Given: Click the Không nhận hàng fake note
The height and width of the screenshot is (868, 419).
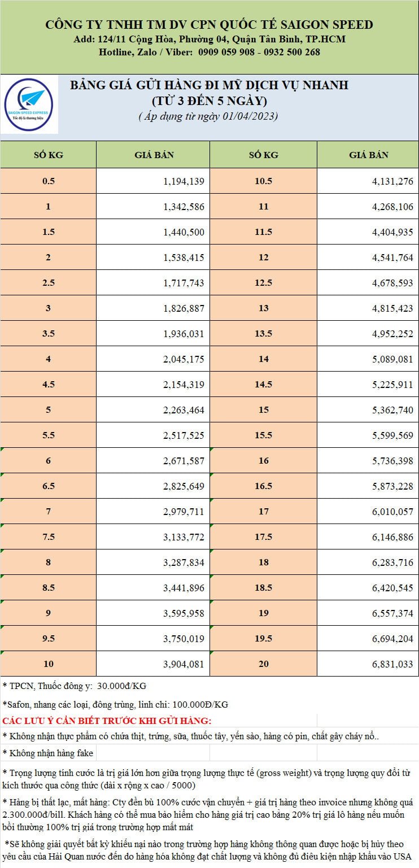Looking at the screenshot, I should (x=48, y=753).
